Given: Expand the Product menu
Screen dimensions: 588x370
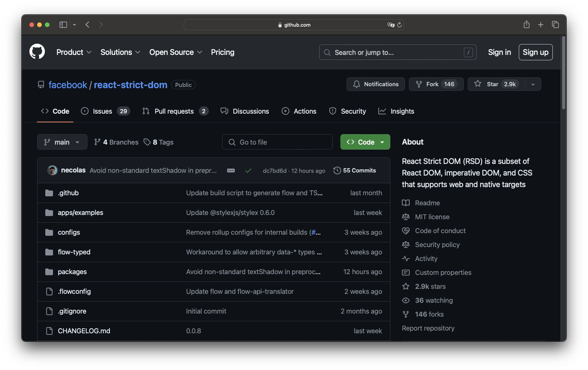Looking at the screenshot, I should pos(74,52).
